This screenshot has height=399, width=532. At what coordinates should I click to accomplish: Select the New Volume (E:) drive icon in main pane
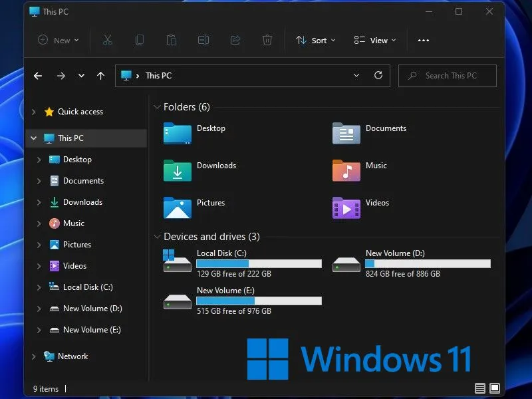tap(177, 302)
